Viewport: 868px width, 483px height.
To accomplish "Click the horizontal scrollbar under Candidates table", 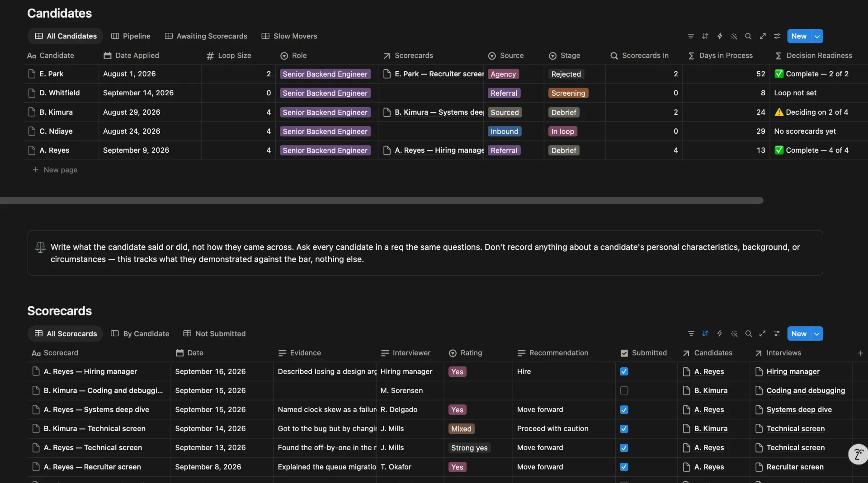I will (382, 200).
